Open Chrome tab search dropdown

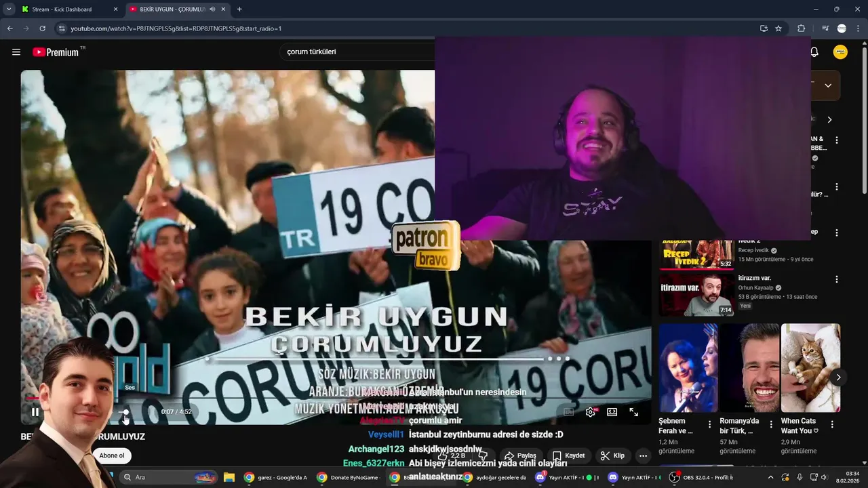pos(9,9)
